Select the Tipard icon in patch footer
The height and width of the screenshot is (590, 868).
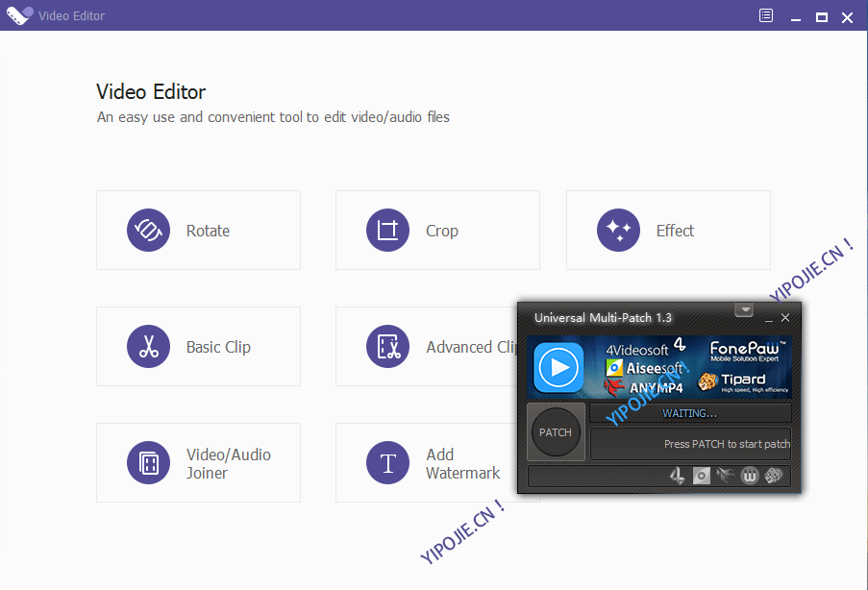[x=774, y=476]
